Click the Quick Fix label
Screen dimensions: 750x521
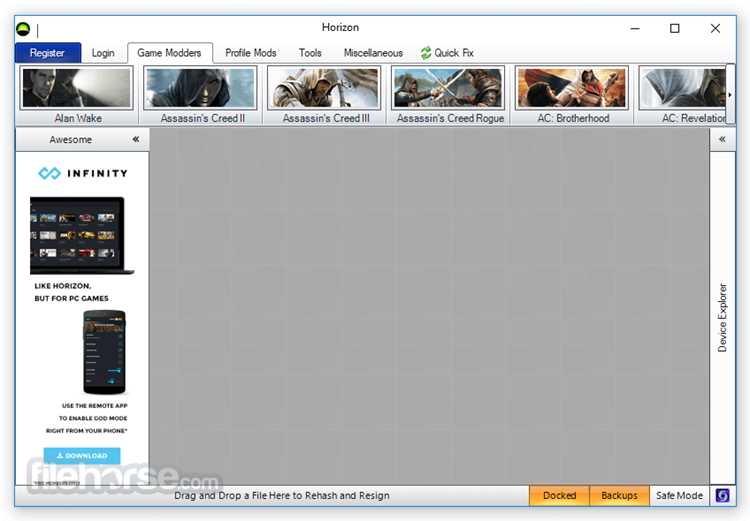pyautogui.click(x=454, y=53)
